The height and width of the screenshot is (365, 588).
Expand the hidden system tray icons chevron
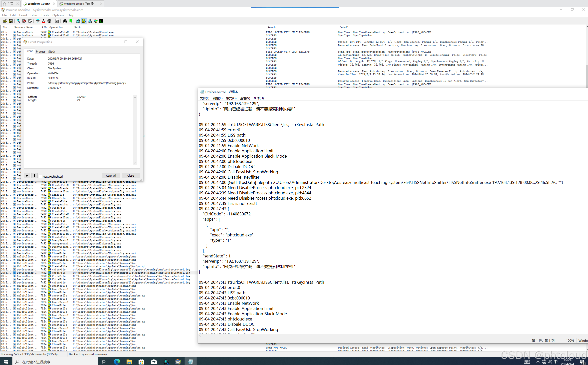coord(538,361)
